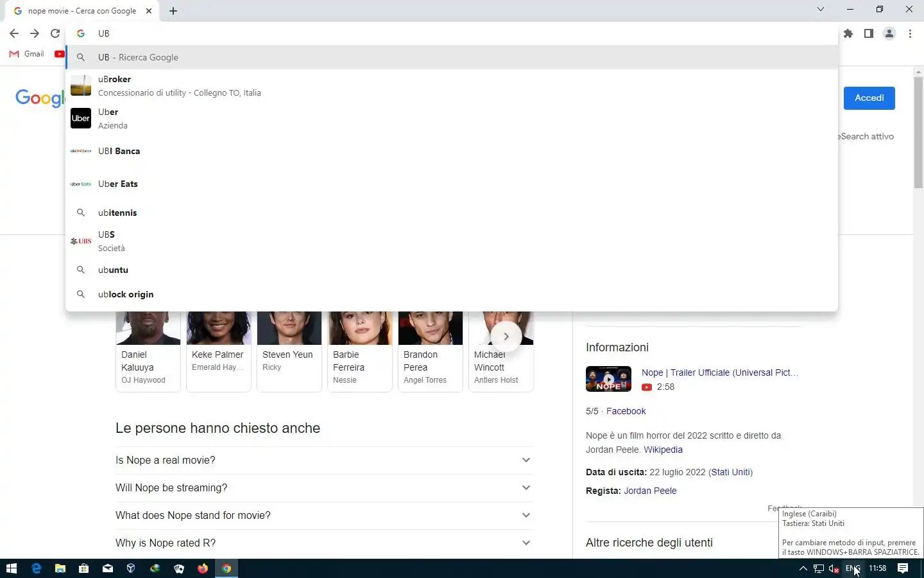Launch Edge from the taskbar
The height and width of the screenshot is (578, 924).
(x=36, y=568)
